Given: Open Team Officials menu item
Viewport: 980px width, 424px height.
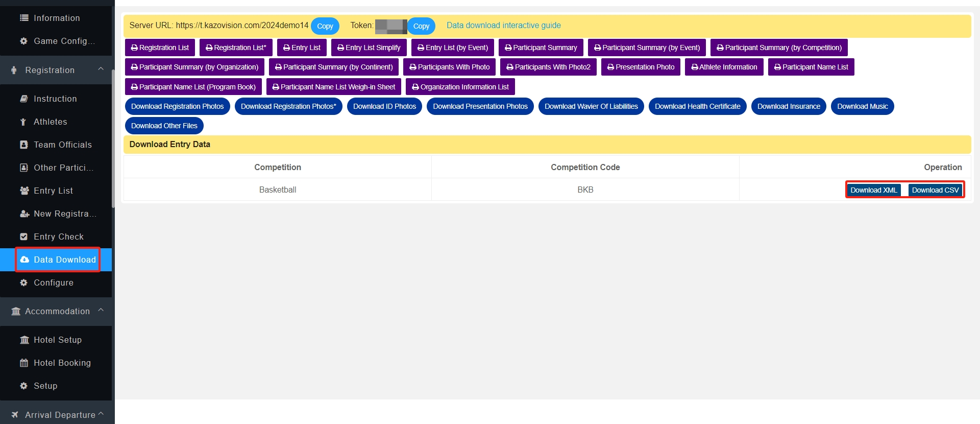Looking at the screenshot, I should click(x=62, y=145).
